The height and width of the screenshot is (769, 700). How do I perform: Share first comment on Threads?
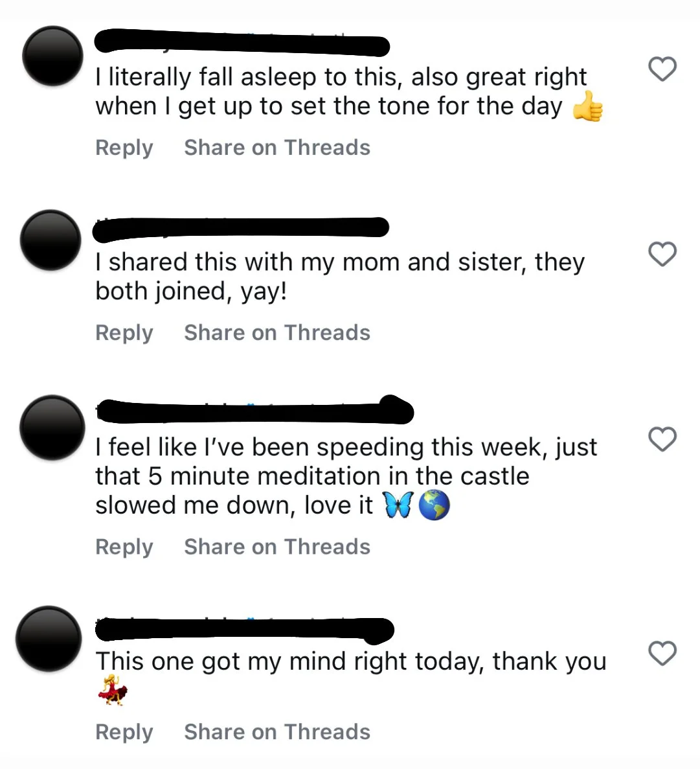277,148
